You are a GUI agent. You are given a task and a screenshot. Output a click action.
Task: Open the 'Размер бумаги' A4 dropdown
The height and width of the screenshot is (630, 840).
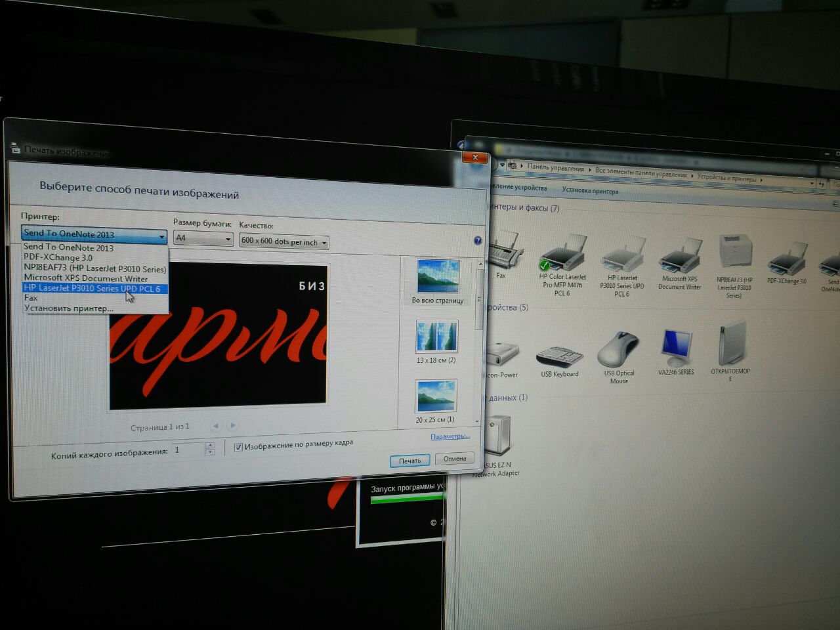[x=203, y=239]
